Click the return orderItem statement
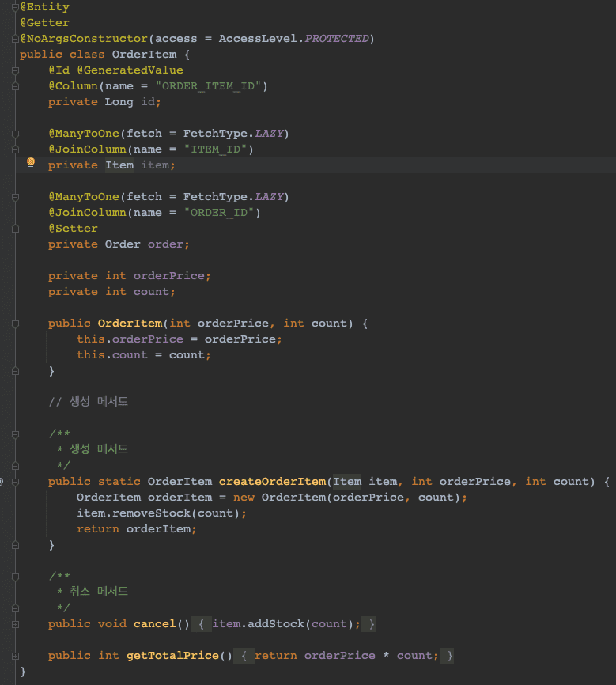 click(x=137, y=529)
